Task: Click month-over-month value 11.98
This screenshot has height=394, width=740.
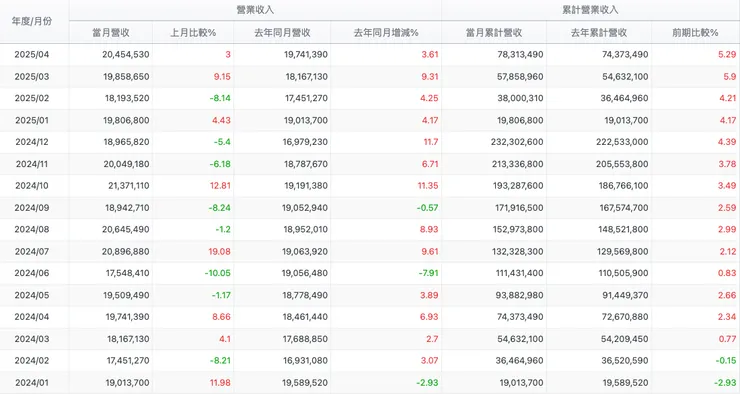Action: click(221, 383)
